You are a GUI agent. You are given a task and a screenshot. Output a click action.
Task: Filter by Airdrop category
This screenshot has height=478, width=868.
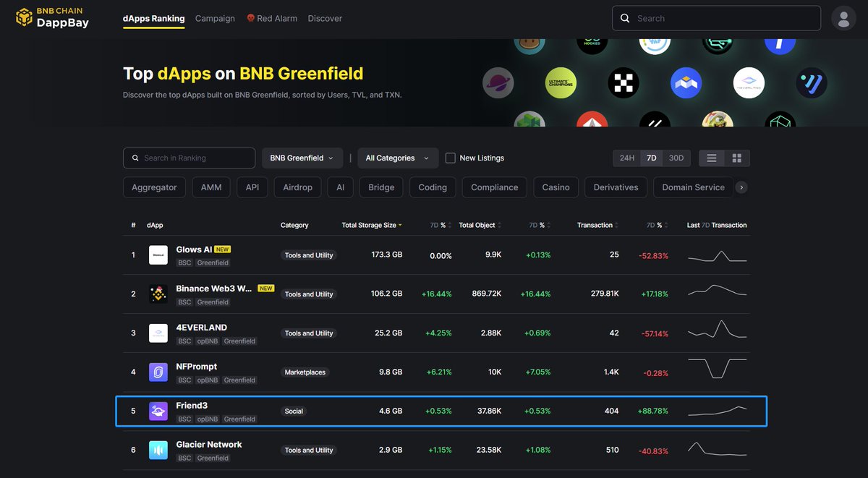click(x=297, y=187)
